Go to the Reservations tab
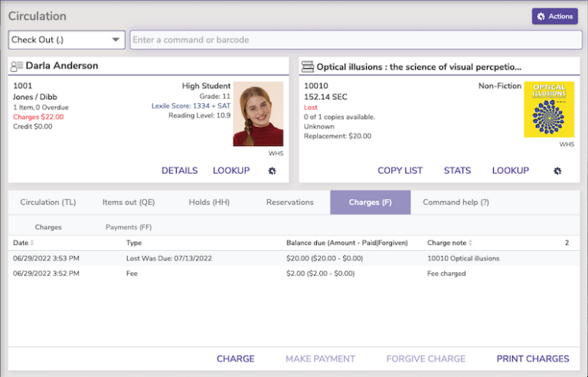 [x=289, y=202]
